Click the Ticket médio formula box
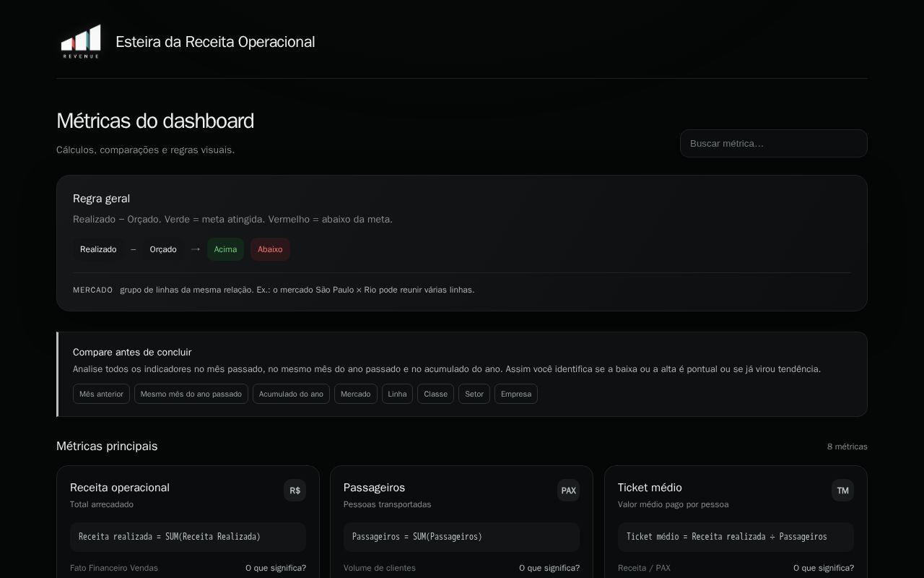 [736, 537]
